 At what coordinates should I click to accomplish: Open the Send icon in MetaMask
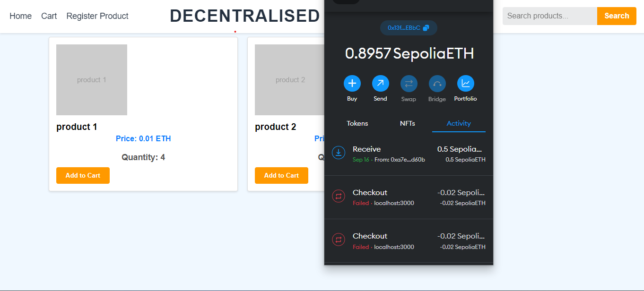point(380,83)
